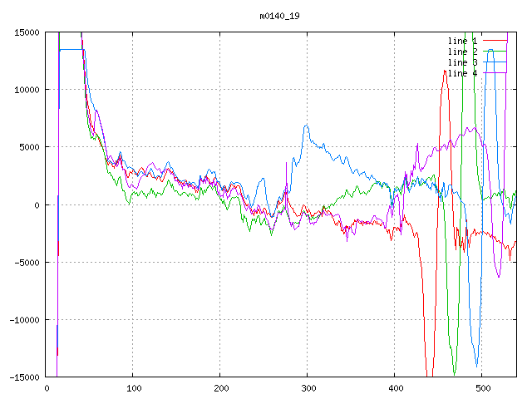Select the 'line 2' legend label
Screen dimensions: 532x399
(462, 52)
